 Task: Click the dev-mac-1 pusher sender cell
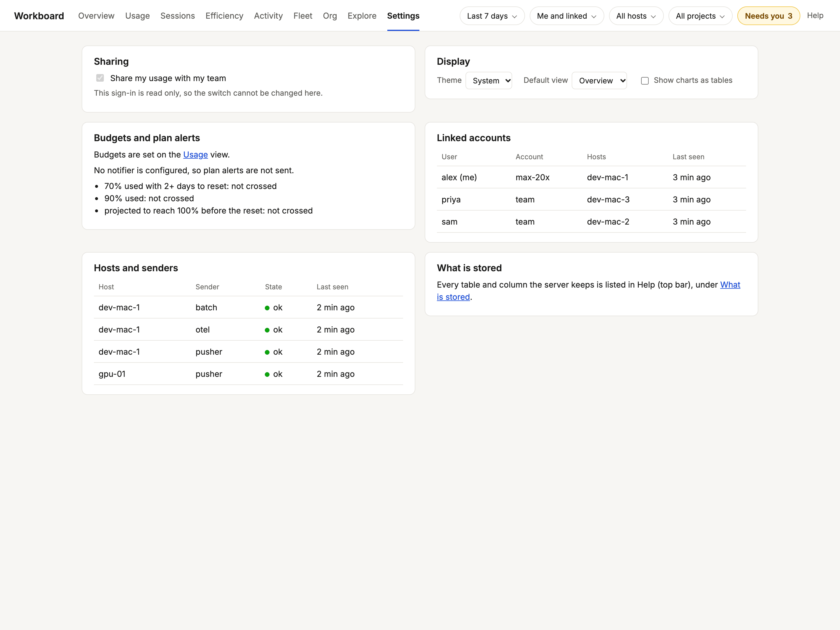click(x=209, y=352)
